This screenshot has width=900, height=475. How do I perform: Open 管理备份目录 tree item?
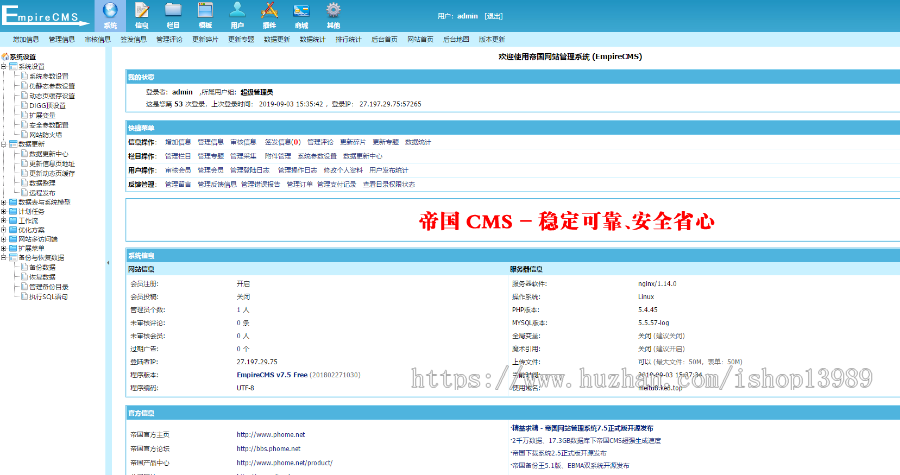(x=49, y=287)
